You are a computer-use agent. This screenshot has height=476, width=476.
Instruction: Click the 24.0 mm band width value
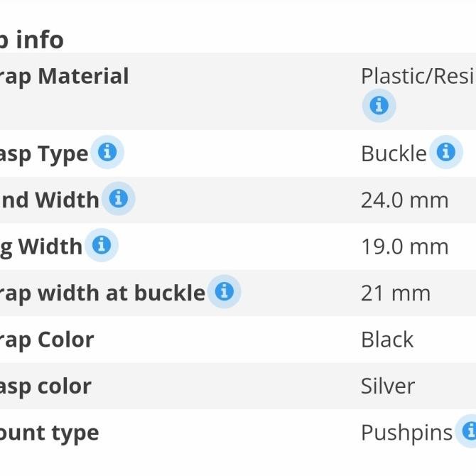[x=404, y=200]
